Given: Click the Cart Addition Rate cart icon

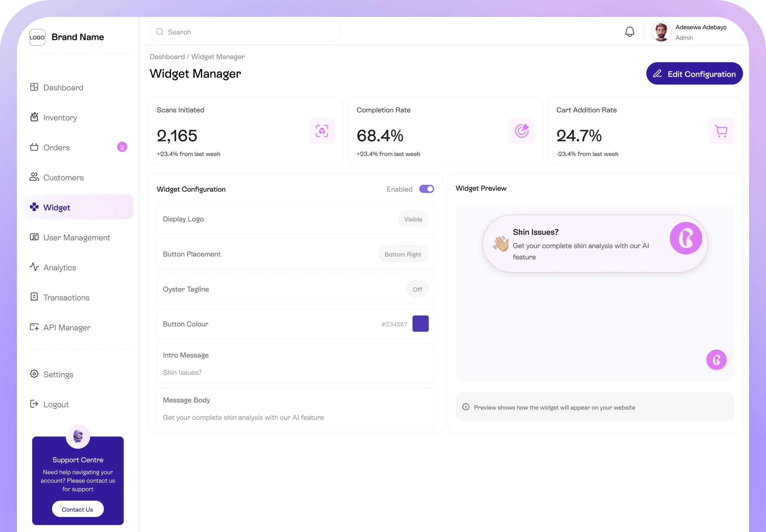Looking at the screenshot, I should coord(721,131).
